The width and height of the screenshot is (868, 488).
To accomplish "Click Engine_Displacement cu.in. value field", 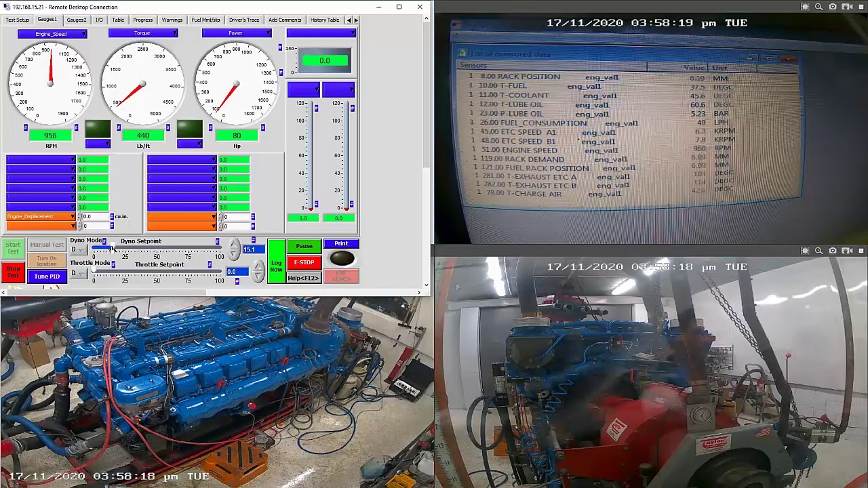I will click(x=95, y=217).
